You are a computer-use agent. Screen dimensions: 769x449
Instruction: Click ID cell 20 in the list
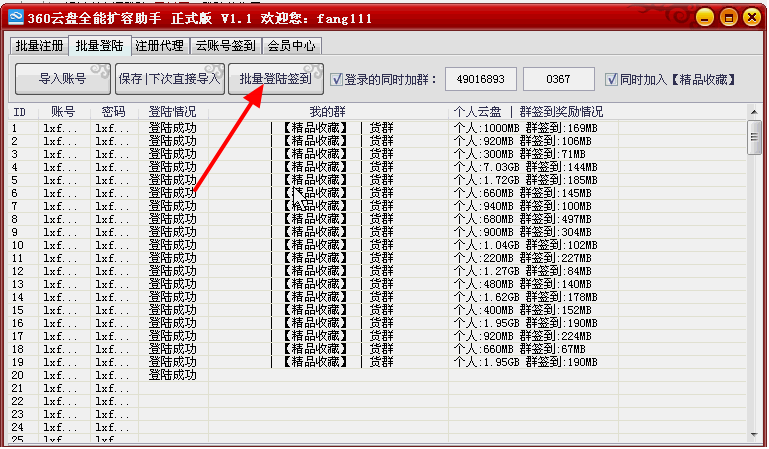(18, 375)
